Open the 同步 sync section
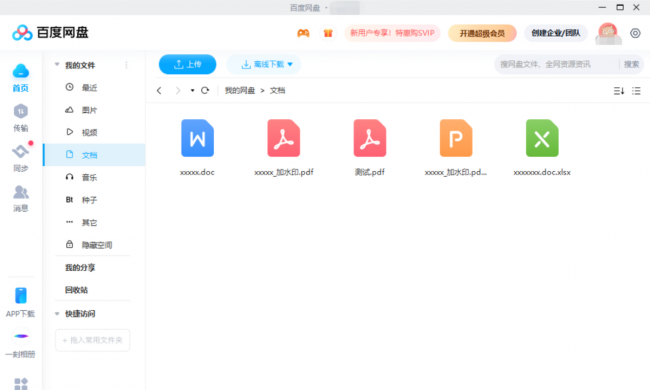 click(20, 158)
